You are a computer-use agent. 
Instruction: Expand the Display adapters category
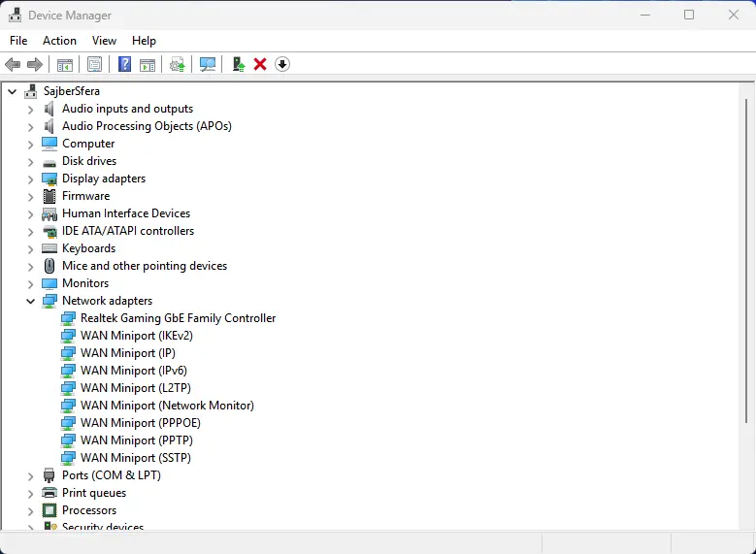[30, 179]
